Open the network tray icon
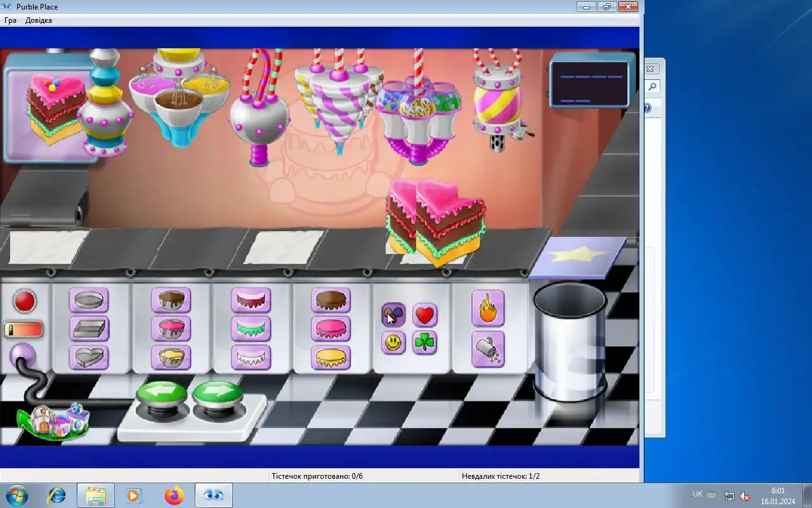 pos(730,496)
